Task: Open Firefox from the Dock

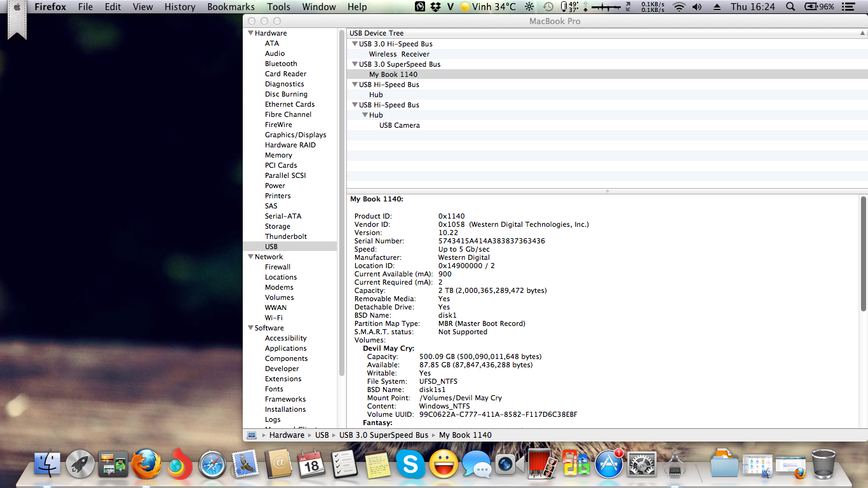Action: pos(146,464)
